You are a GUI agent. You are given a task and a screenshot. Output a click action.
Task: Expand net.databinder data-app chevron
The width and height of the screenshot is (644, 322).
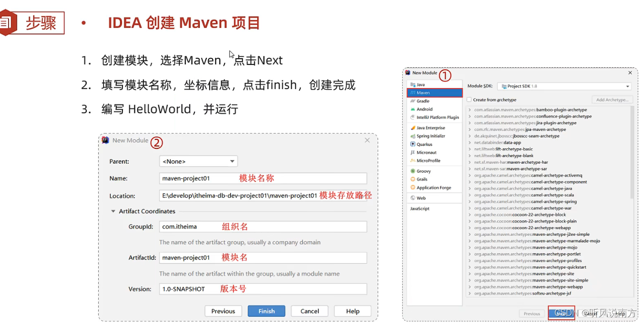pos(470,143)
